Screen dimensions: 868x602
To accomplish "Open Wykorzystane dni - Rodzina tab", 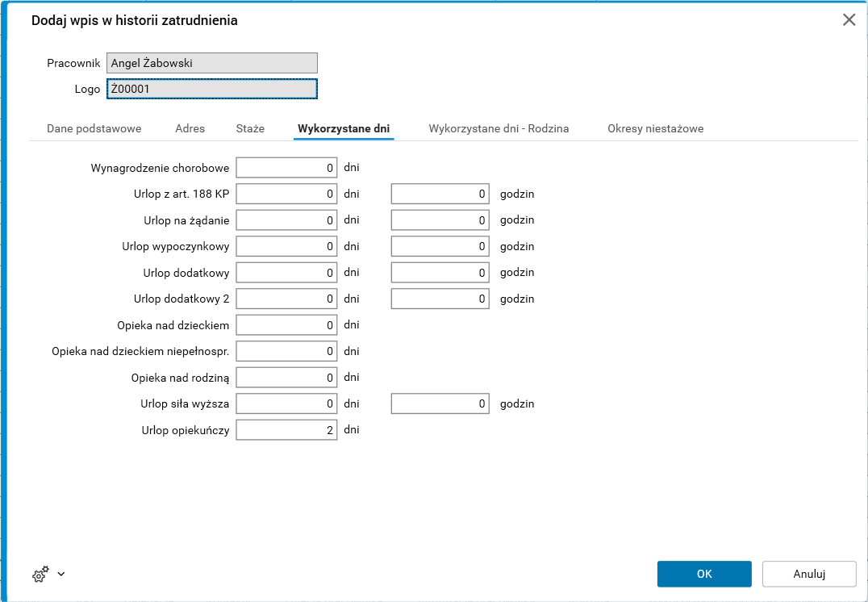I will pyautogui.click(x=499, y=128).
